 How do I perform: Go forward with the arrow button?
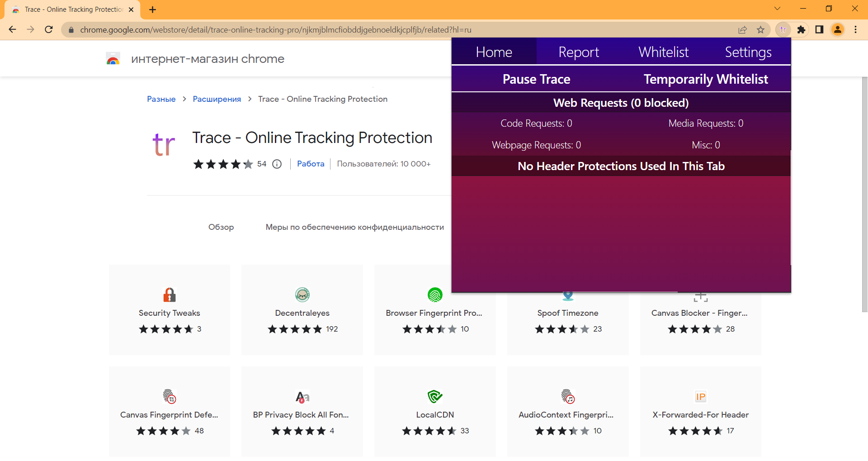[x=30, y=29]
